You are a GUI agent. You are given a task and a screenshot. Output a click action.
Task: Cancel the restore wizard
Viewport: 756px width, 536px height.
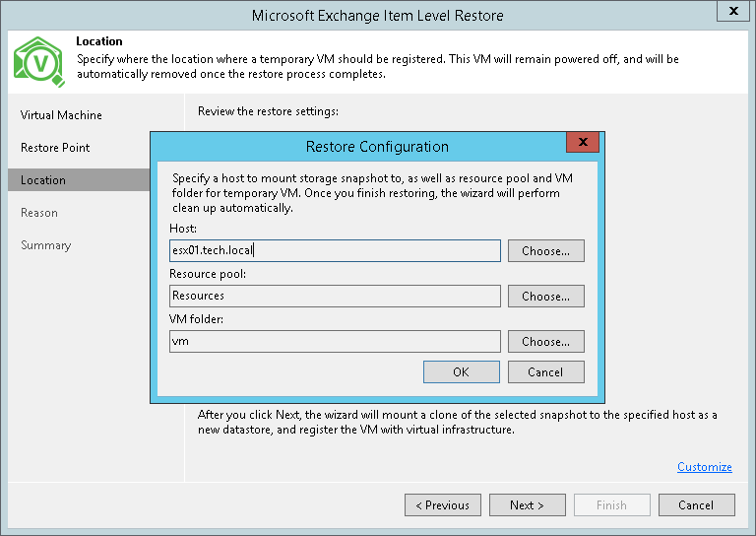point(697,505)
